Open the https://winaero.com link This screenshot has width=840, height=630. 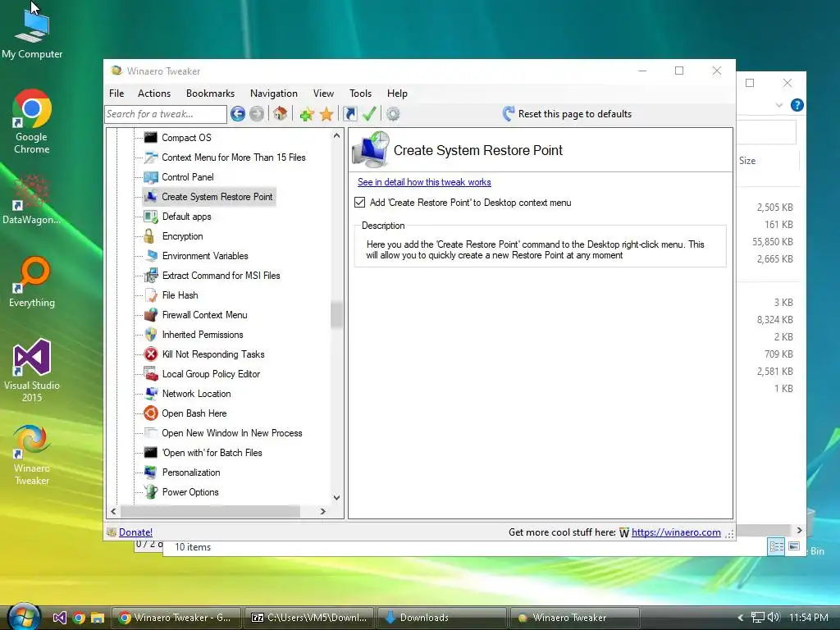pyautogui.click(x=676, y=532)
